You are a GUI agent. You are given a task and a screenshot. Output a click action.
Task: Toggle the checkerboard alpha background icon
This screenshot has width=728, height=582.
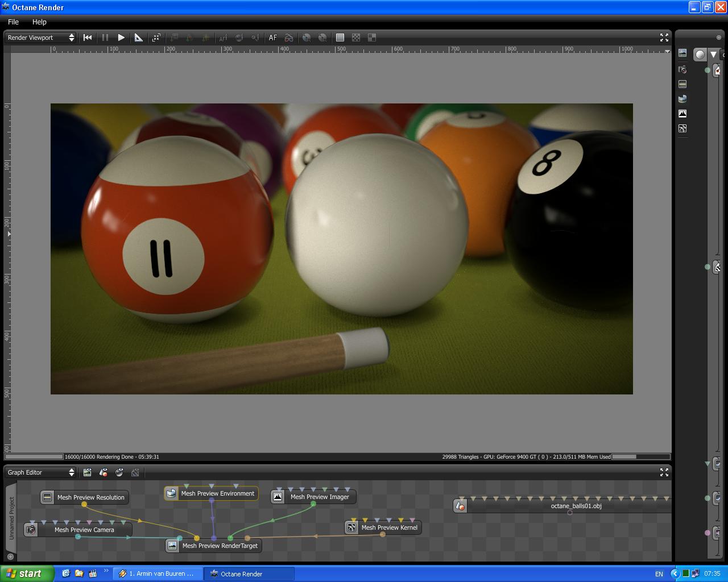point(356,38)
